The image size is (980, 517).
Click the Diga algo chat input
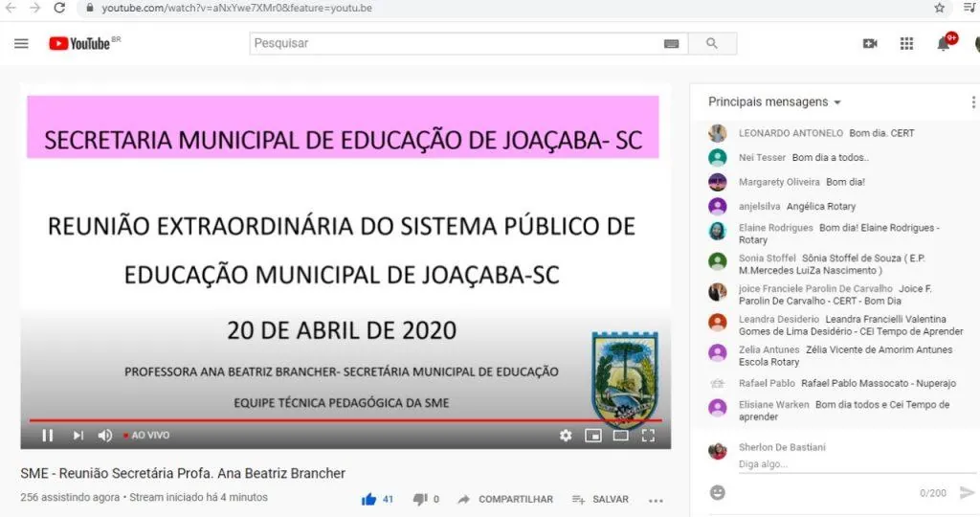coord(857,464)
